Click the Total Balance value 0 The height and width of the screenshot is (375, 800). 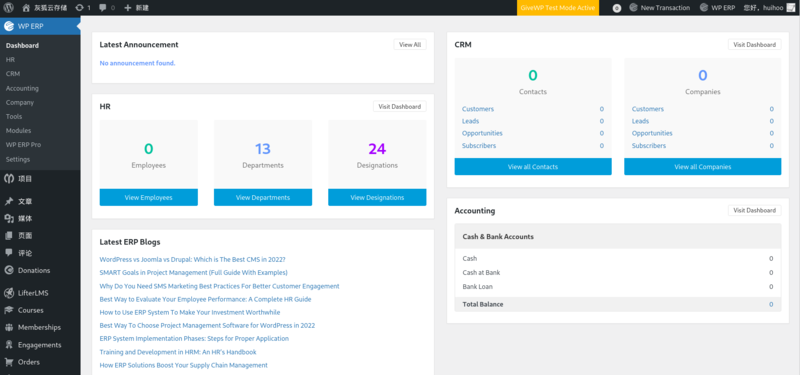click(x=771, y=304)
